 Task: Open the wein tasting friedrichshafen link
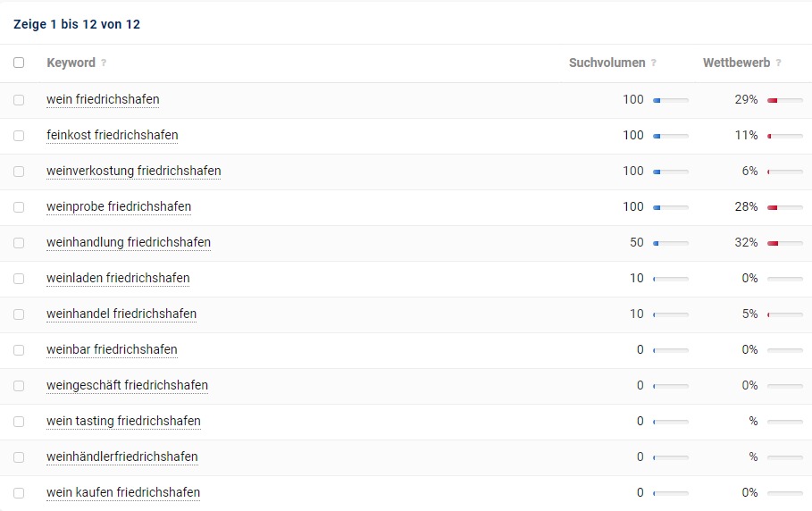click(123, 421)
